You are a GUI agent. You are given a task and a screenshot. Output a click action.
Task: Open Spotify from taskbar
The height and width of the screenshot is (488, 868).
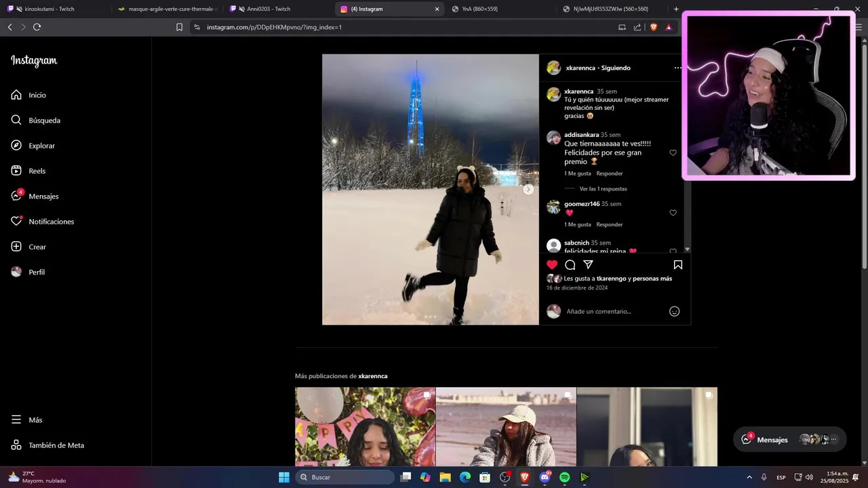tap(564, 477)
